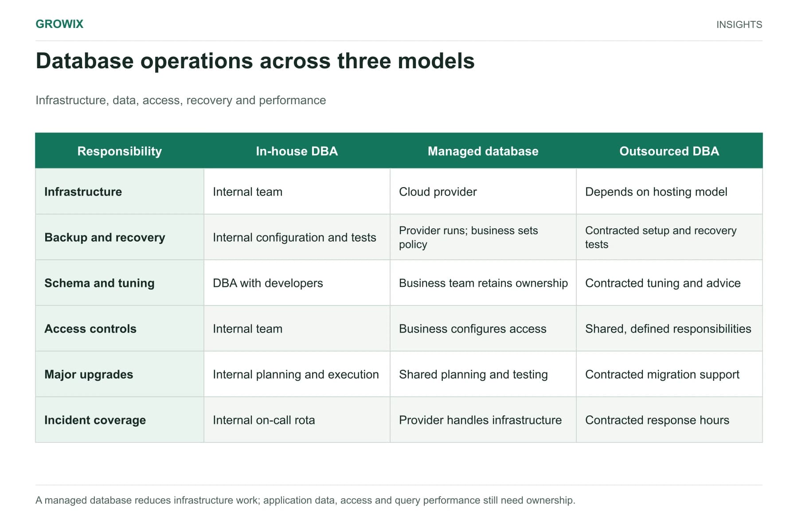The image size is (798, 532).
Task: Click the Outsourced DBA column header
Action: [x=669, y=151]
